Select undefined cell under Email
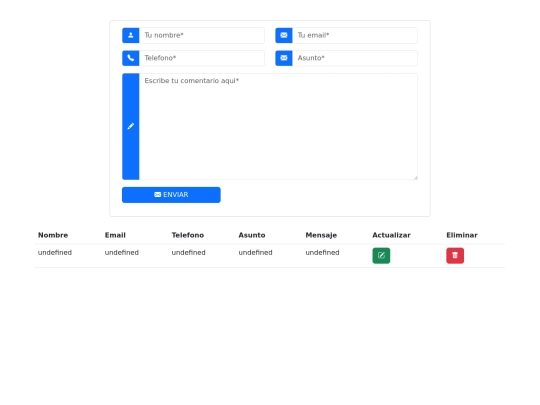The image size is (540, 405). pyautogui.click(x=122, y=252)
